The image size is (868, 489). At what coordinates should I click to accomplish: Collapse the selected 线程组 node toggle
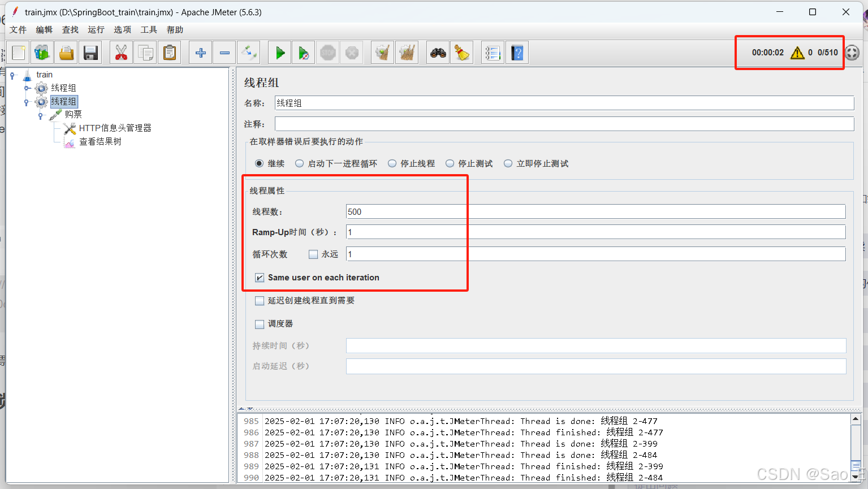[x=27, y=102]
